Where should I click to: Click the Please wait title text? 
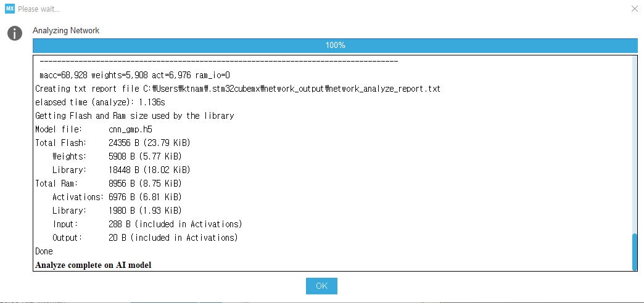[39, 9]
